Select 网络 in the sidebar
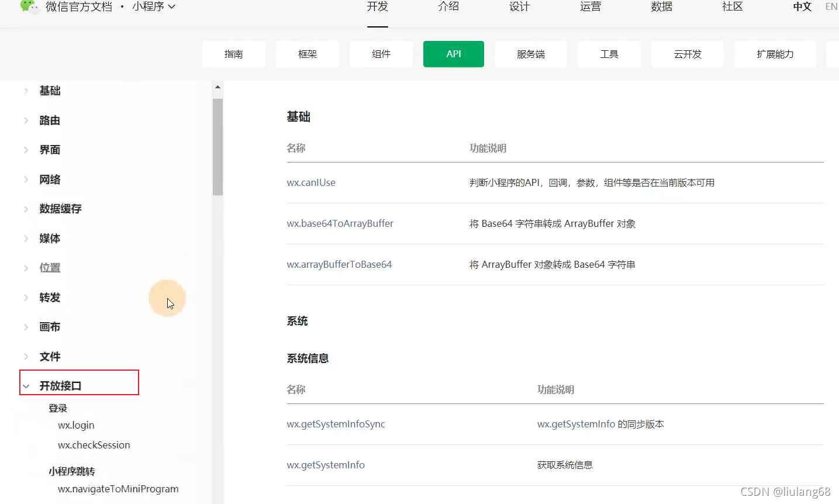 click(50, 179)
